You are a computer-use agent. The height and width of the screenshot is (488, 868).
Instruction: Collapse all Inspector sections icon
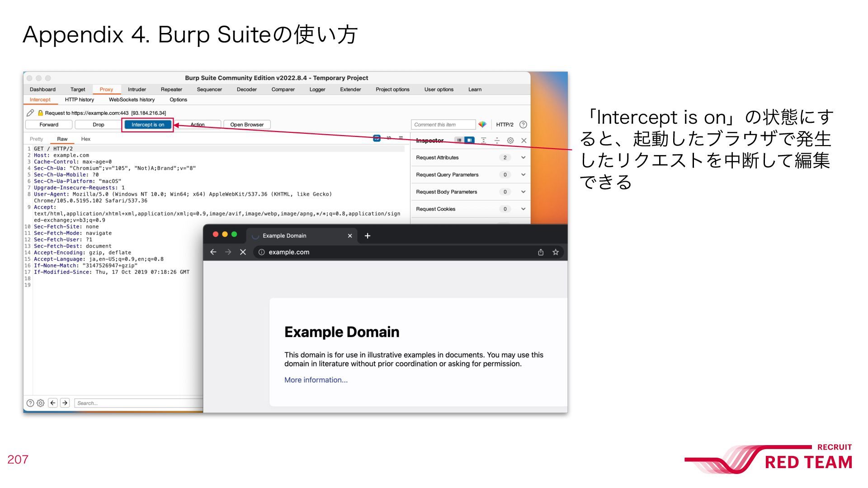pos(497,141)
